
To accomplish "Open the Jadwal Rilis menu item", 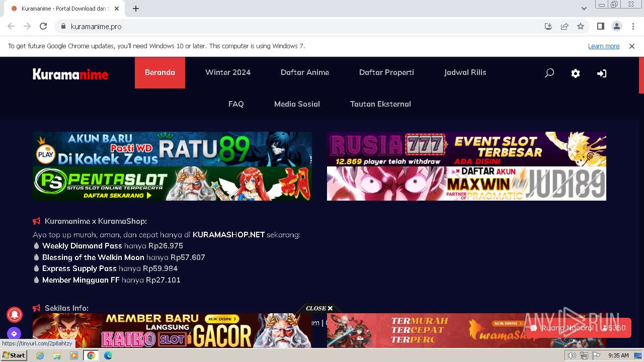I will tap(465, 72).
